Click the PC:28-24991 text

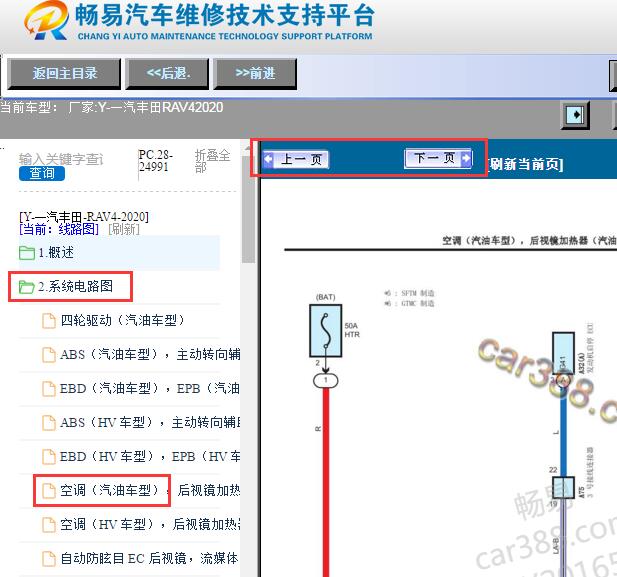155,161
